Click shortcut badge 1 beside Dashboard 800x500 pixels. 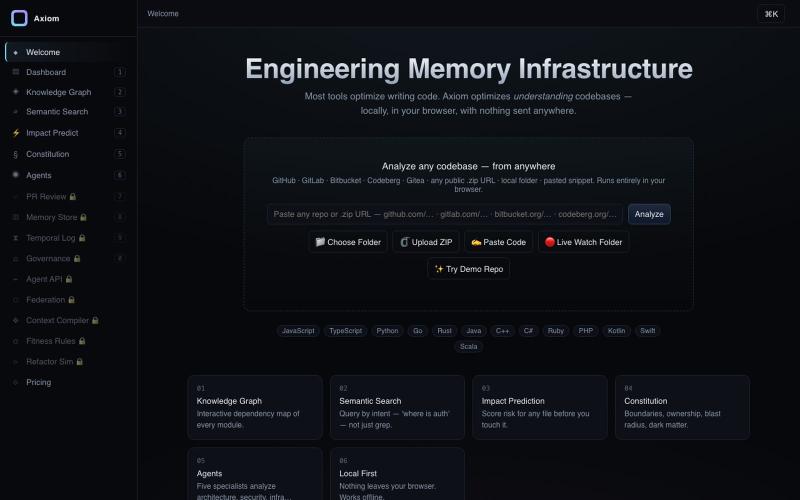120,72
